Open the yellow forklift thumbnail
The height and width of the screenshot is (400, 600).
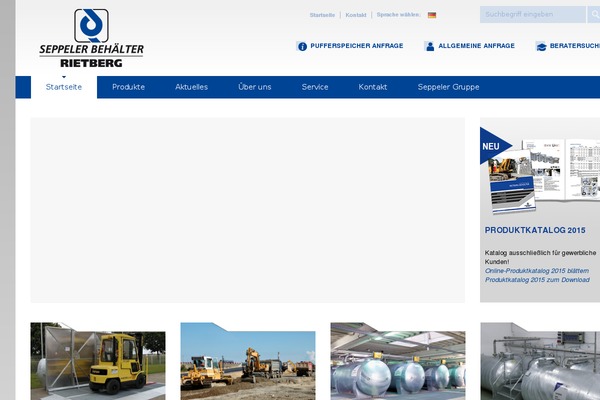[x=98, y=361]
